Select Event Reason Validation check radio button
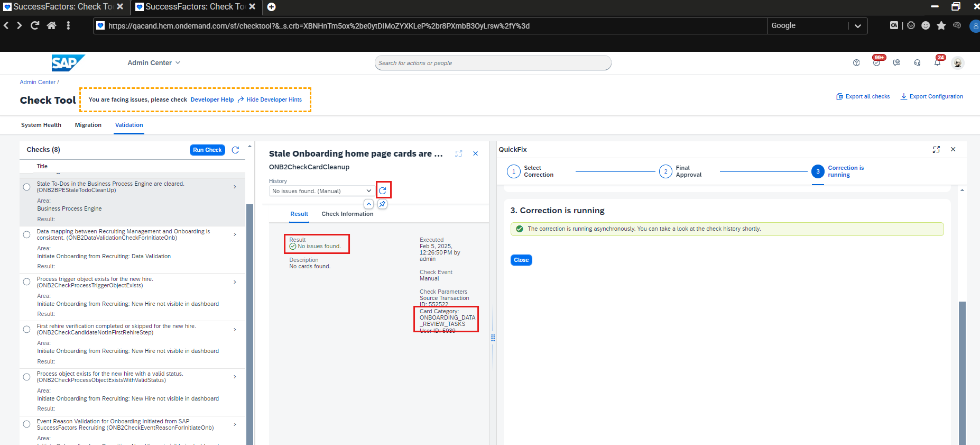The height and width of the screenshot is (445, 980). click(x=27, y=424)
